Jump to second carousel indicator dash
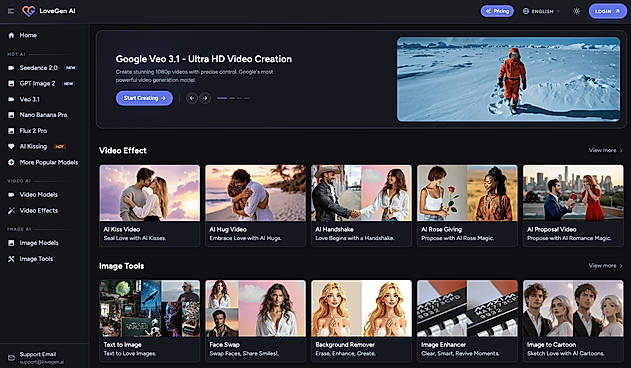This screenshot has height=368, width=631. click(x=232, y=98)
